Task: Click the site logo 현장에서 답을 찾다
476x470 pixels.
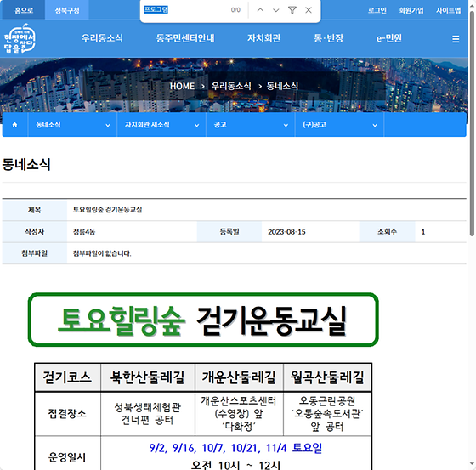Action: pyautogui.click(x=20, y=38)
